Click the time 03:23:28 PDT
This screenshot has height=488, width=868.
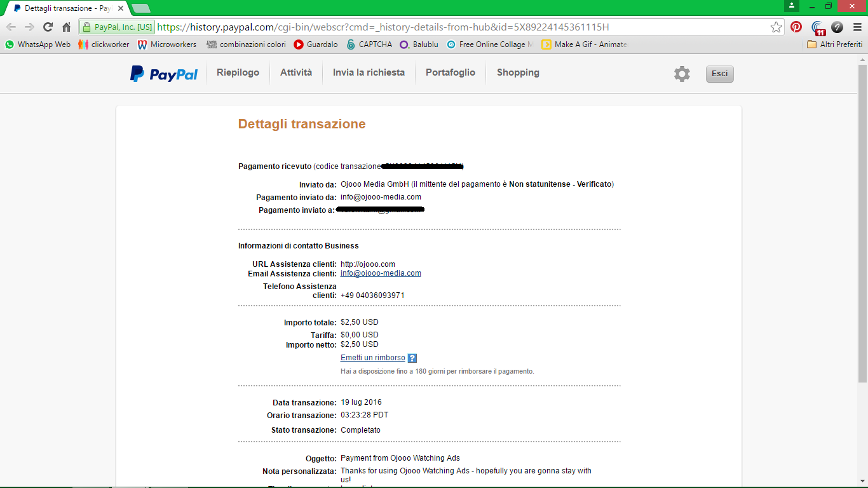coord(364,415)
